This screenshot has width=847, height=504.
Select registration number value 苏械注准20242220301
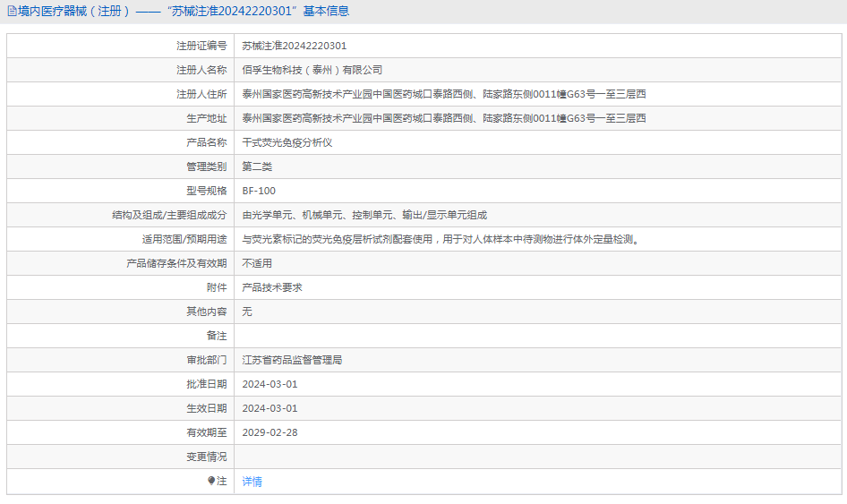click(x=295, y=46)
